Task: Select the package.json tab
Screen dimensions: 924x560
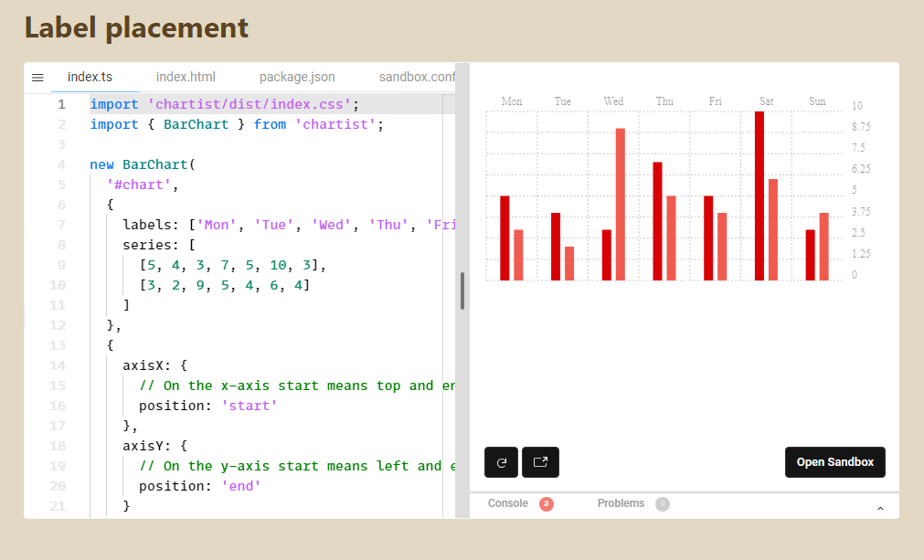Action: (297, 78)
